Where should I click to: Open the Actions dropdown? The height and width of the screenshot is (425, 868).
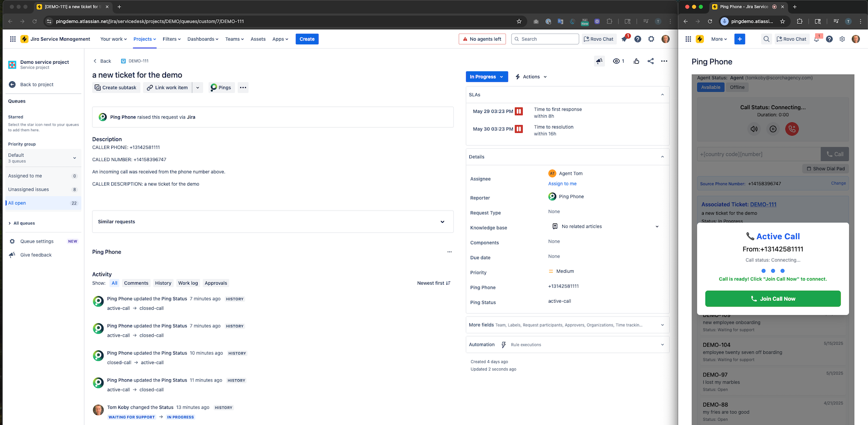(531, 77)
